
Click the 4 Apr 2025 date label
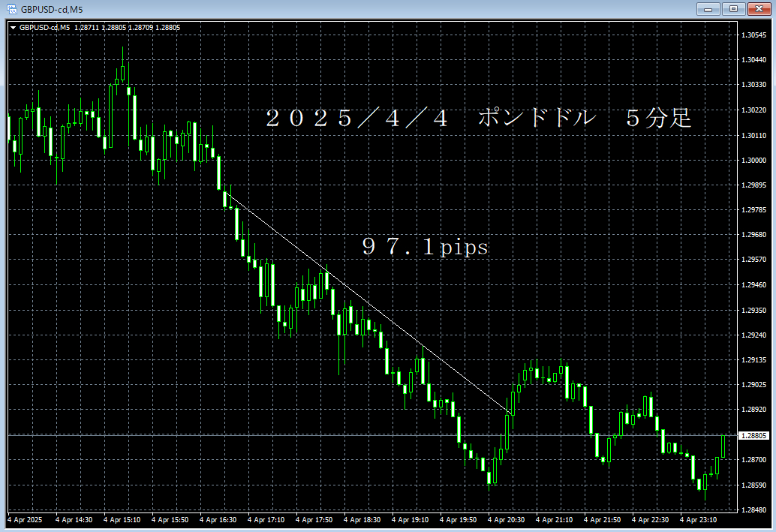point(26,519)
